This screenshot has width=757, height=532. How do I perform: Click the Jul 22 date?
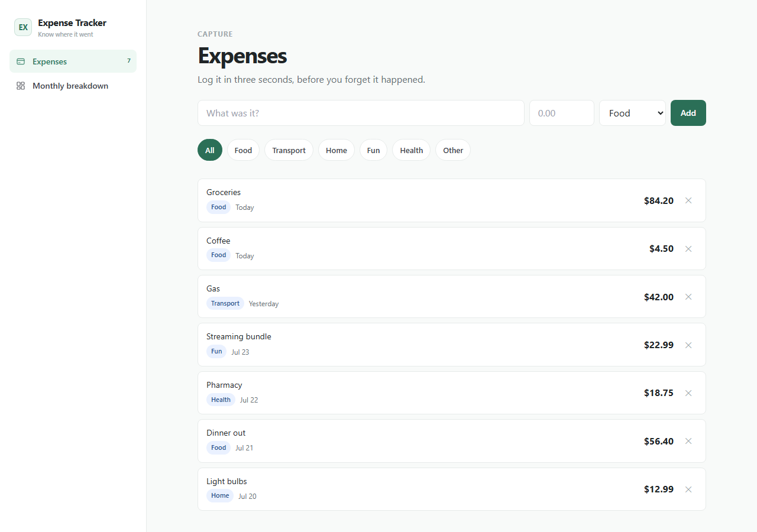[x=249, y=400]
